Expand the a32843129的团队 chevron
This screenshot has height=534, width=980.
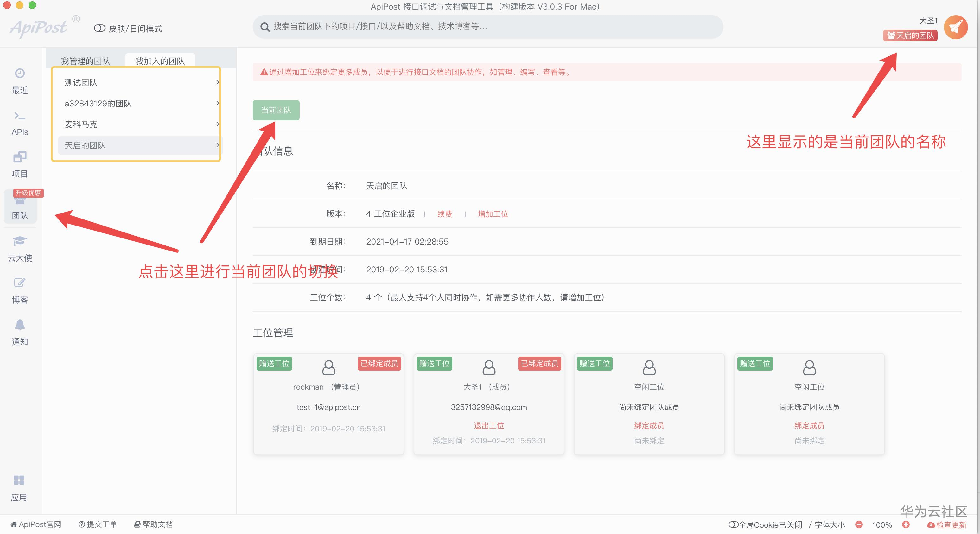click(217, 103)
